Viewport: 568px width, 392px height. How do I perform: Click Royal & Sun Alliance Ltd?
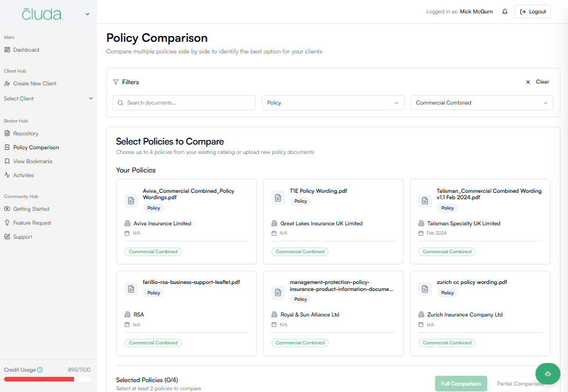(310, 315)
